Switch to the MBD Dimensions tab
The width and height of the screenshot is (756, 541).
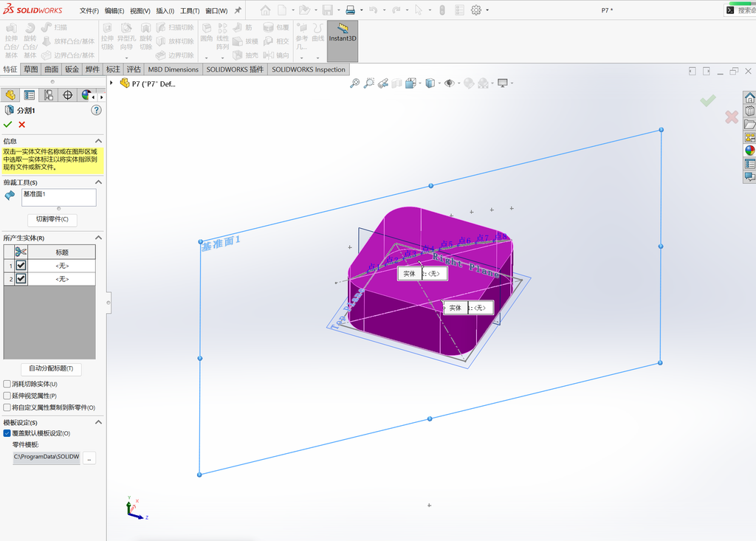173,69
